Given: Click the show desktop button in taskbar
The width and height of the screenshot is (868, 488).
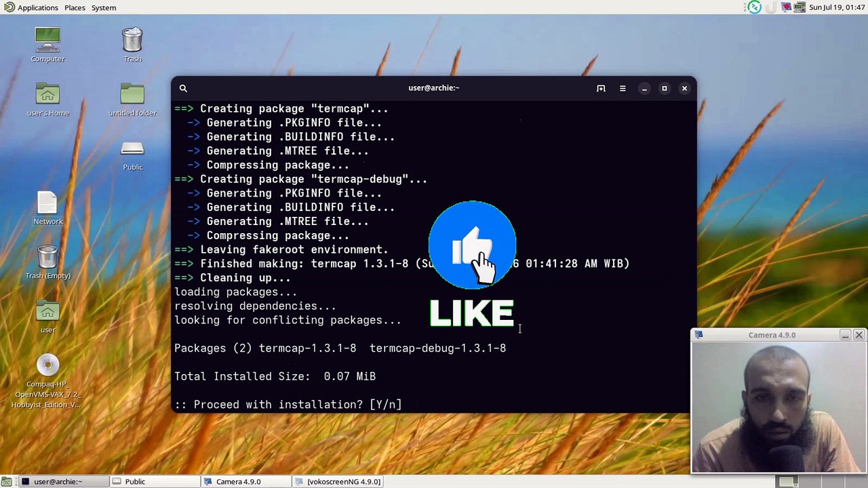Looking at the screenshot, I should [6, 481].
